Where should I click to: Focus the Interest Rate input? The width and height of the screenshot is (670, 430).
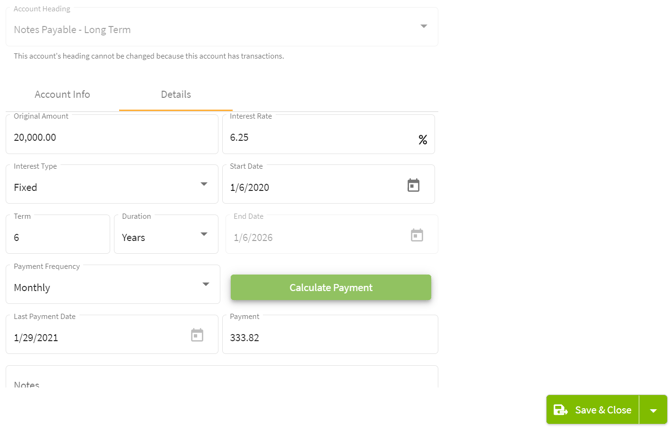click(x=318, y=137)
